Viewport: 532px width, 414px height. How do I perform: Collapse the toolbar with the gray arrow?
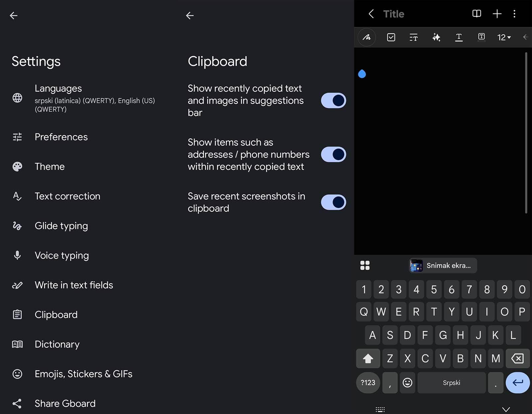[525, 37]
